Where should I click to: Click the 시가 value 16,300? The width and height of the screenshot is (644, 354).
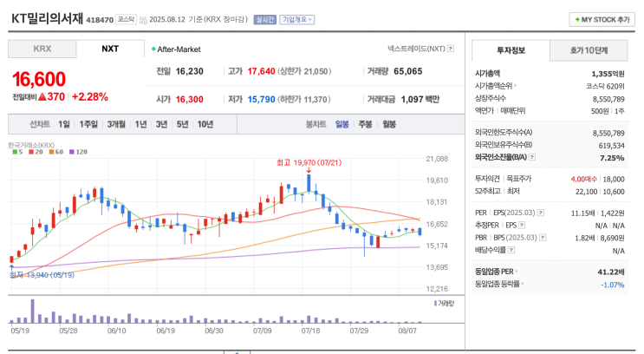coord(189,99)
